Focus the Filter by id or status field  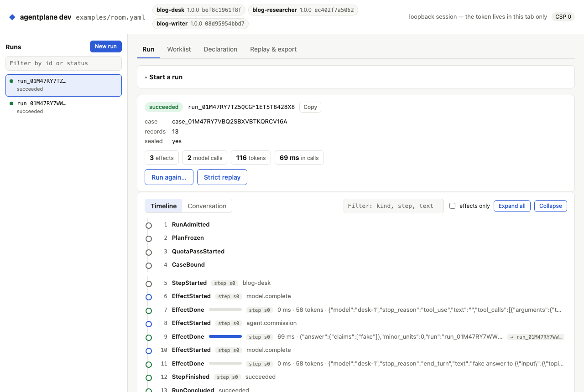tap(63, 63)
